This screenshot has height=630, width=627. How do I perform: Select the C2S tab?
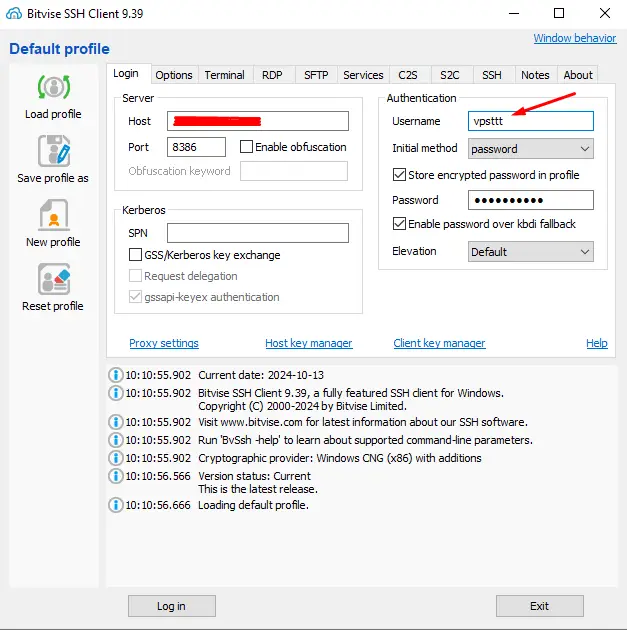tap(408, 75)
